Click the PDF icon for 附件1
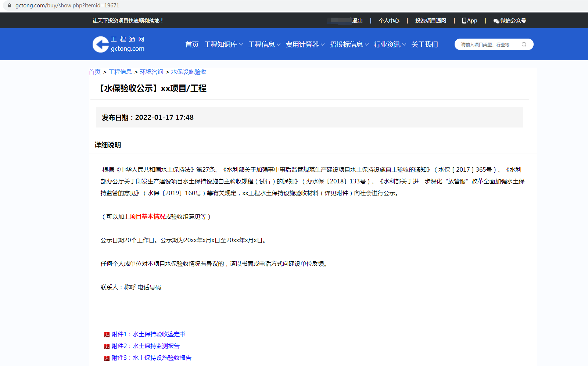 pyautogui.click(x=107, y=335)
